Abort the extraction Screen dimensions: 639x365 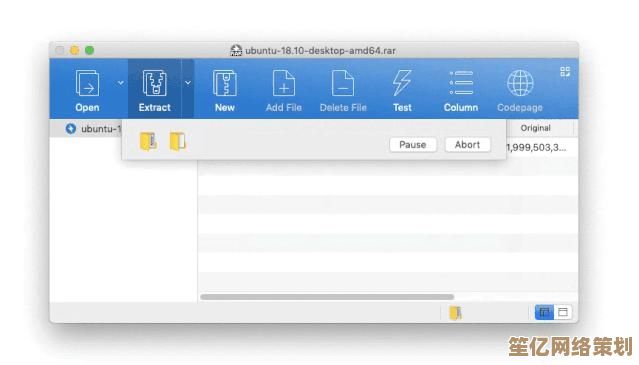pyautogui.click(x=467, y=145)
